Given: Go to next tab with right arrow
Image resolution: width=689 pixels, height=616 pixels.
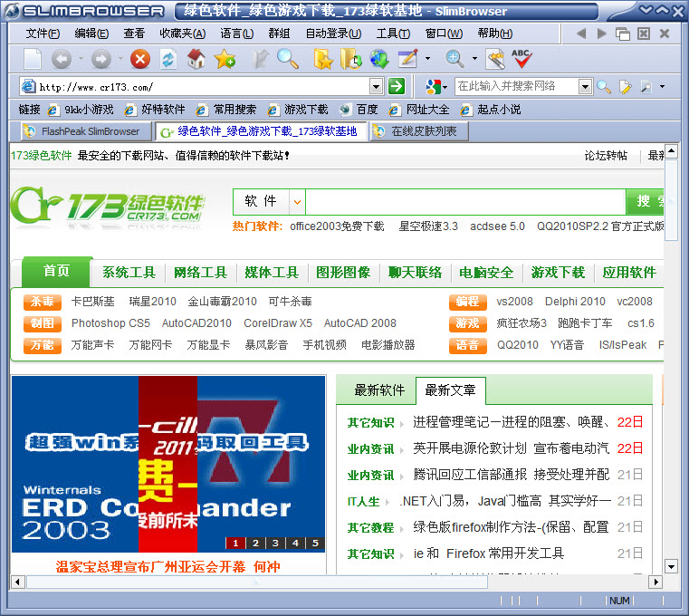Looking at the screenshot, I should (601, 34).
